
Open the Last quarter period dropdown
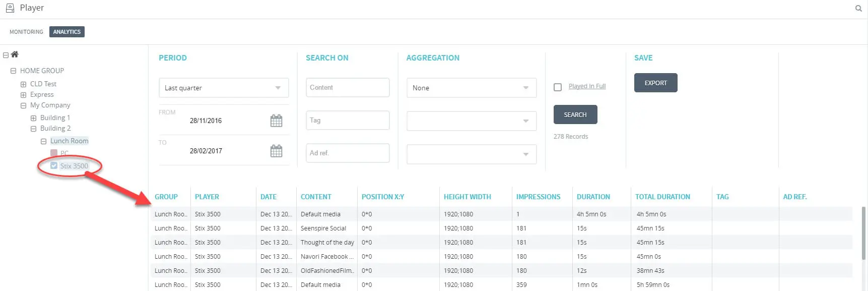point(224,88)
